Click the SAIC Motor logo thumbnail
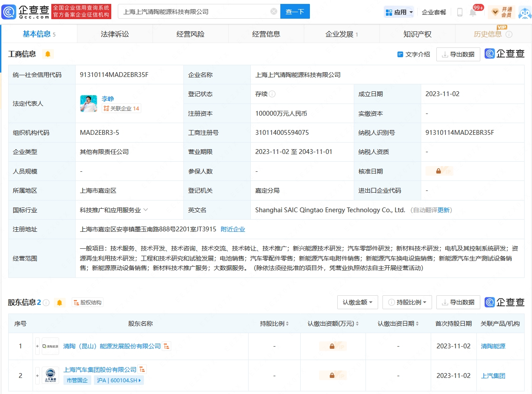This screenshot has width=532, height=394. click(50, 375)
